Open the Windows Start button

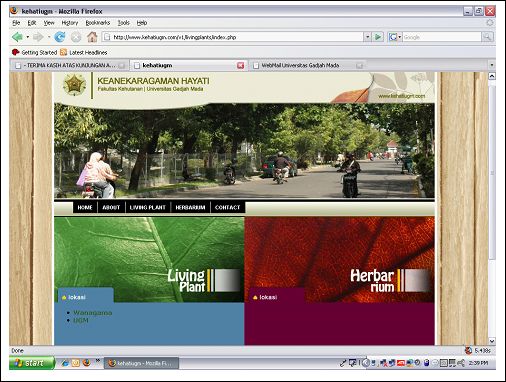pyautogui.click(x=32, y=363)
